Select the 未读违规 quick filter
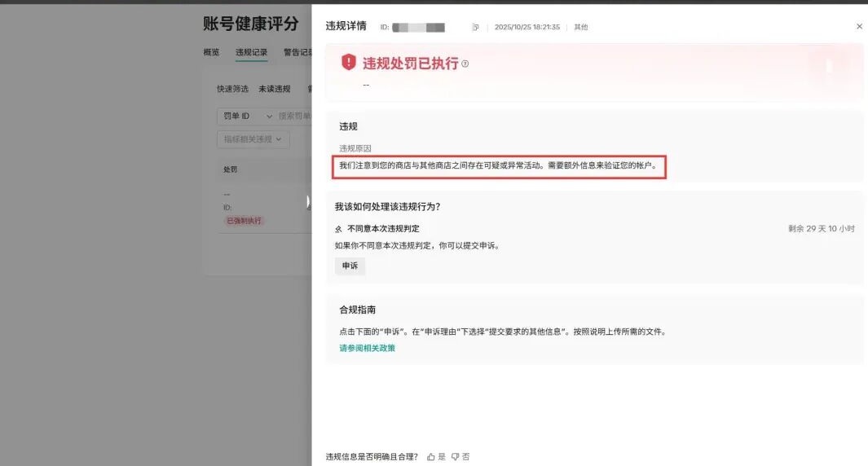Viewport: 868px width, 466px height. point(274,89)
